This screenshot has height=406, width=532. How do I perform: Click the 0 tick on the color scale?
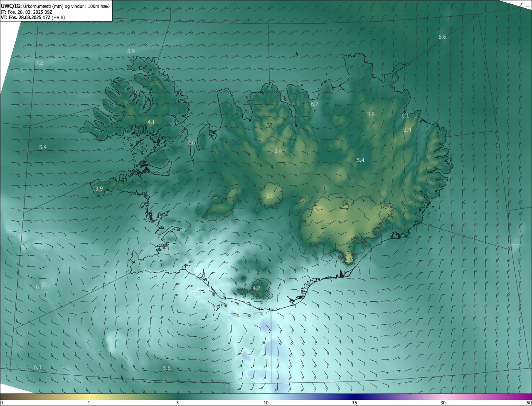2,403
